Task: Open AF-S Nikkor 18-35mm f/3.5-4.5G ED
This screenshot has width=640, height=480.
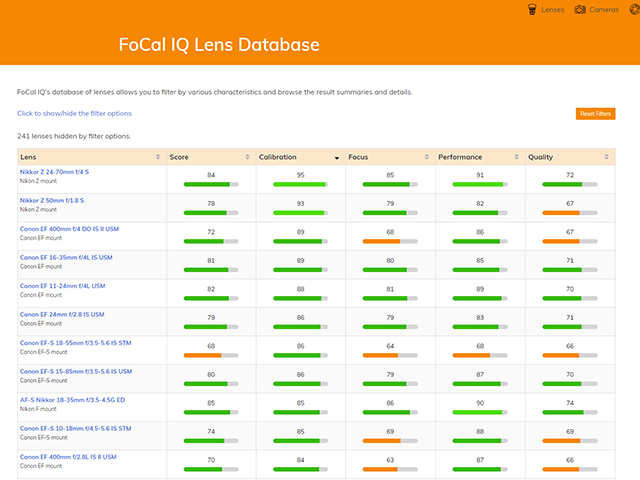Action: pos(72,400)
